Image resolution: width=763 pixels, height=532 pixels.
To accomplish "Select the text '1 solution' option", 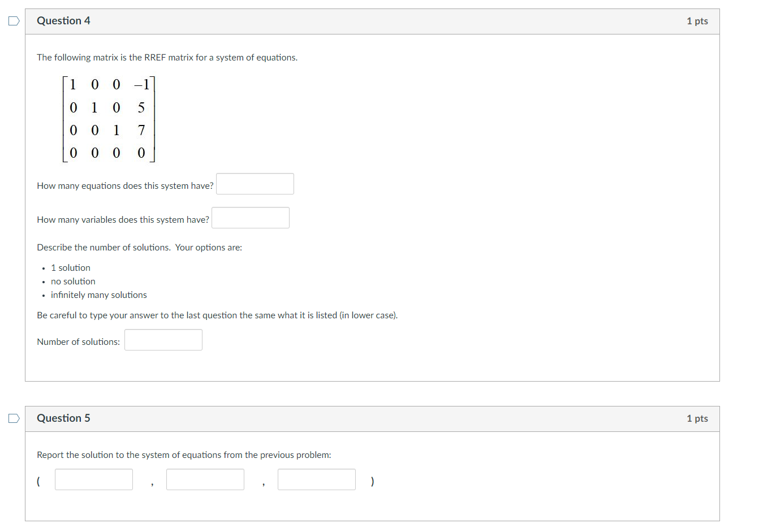I will 70,267.
